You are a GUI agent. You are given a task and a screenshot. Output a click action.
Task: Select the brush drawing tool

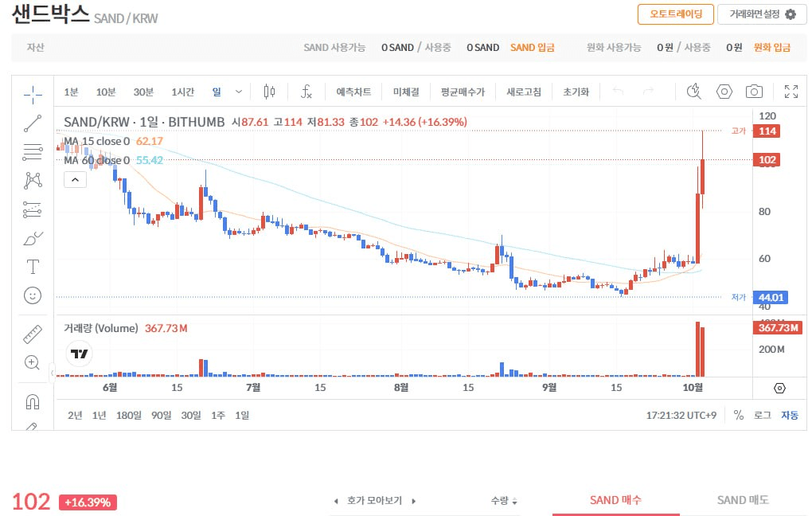point(33,238)
